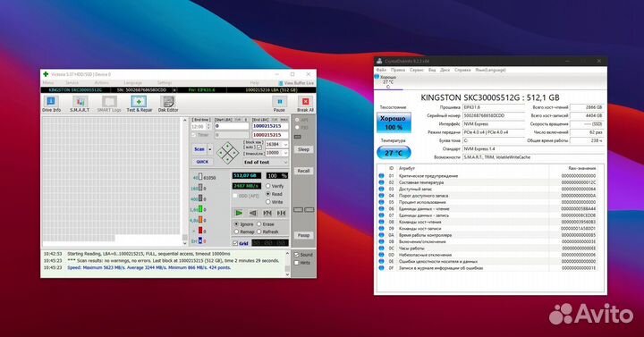Viewport: 644px width, 337px height.
Task: Click the Хорошо 100 % health status button
Action: tap(394, 122)
